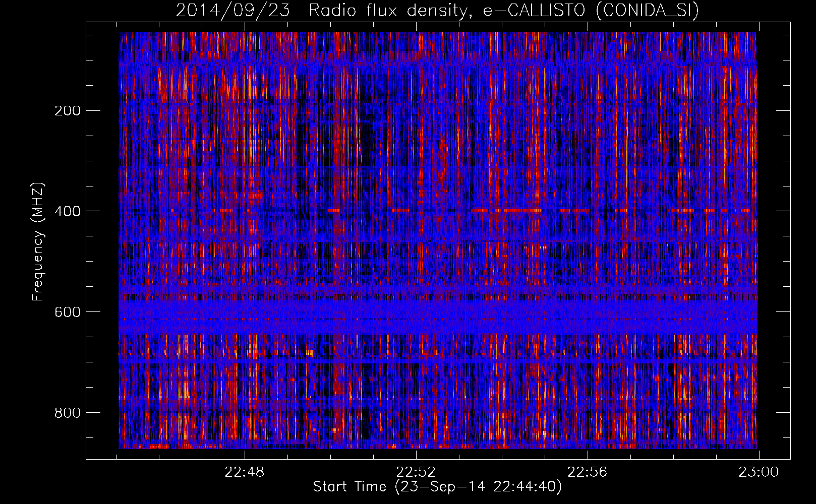Click the 800 frequency tick label
The image size is (816, 504).
pos(68,413)
